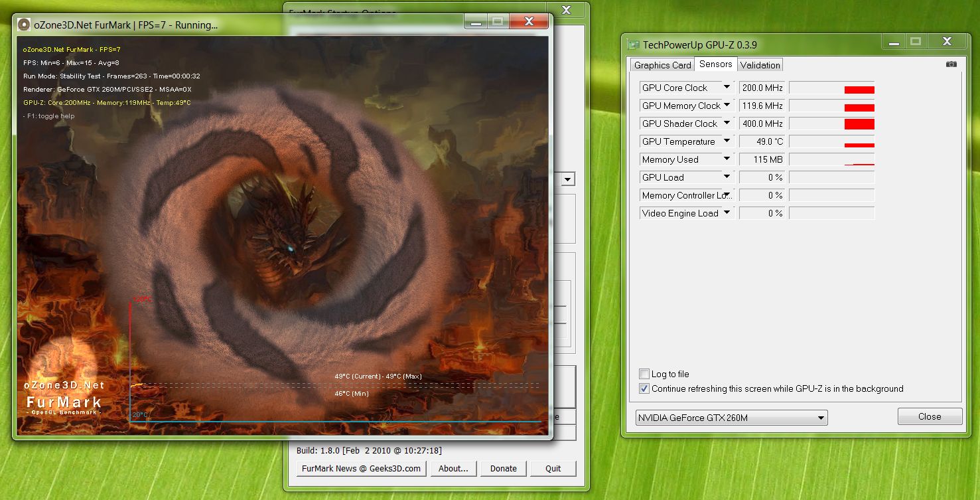
Task: Click the GPU Memory Clock history graph
Action: 831,106
